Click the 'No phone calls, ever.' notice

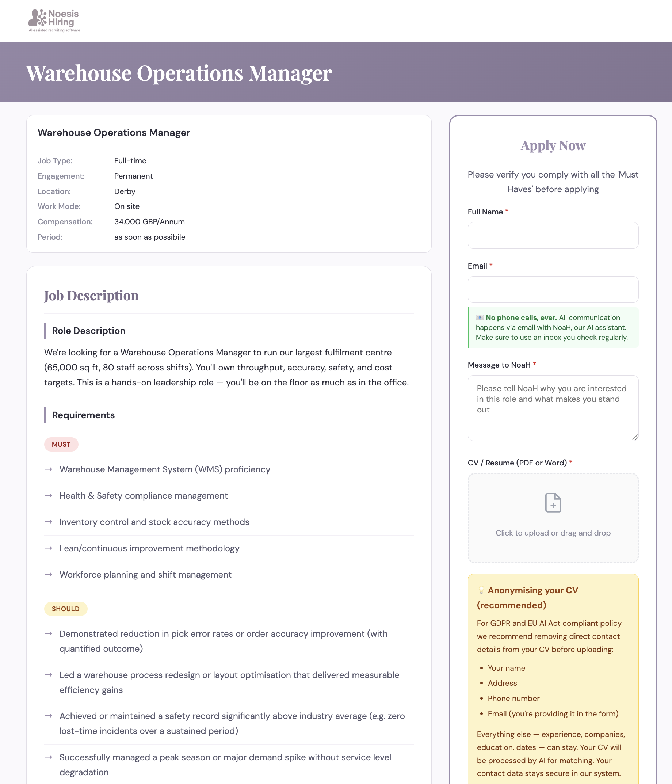[x=553, y=327]
